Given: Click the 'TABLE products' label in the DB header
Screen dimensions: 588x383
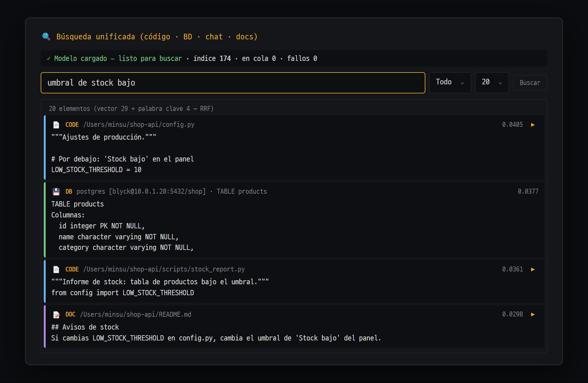Looking at the screenshot, I should coord(242,191).
